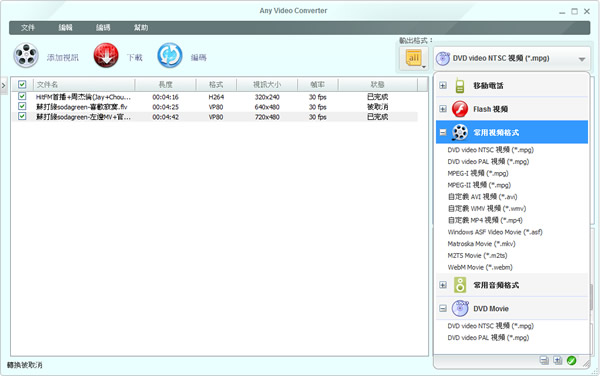Uncheck the checkbox for the 00:04:42 file

pyautogui.click(x=22, y=116)
